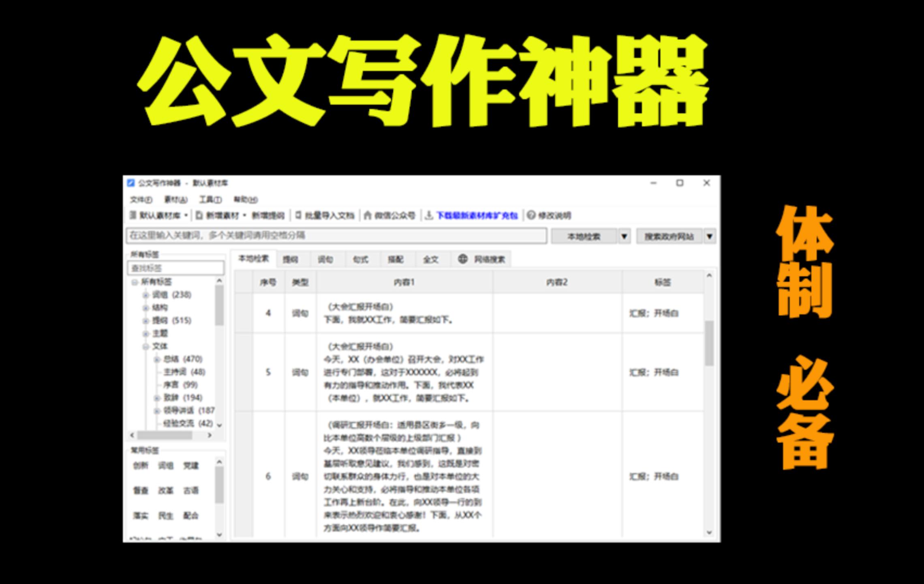Expand the 主题 tree node
This screenshot has width=924, height=584.
pyautogui.click(x=146, y=334)
